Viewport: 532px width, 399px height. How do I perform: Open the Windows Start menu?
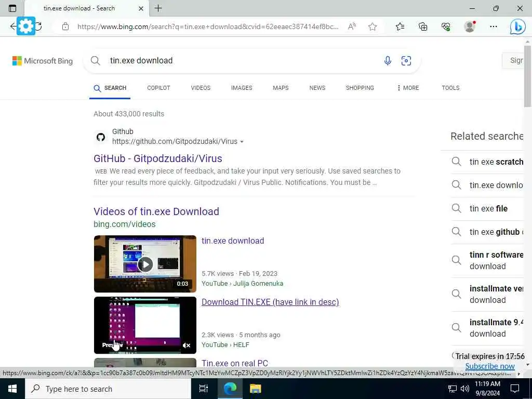click(x=12, y=389)
